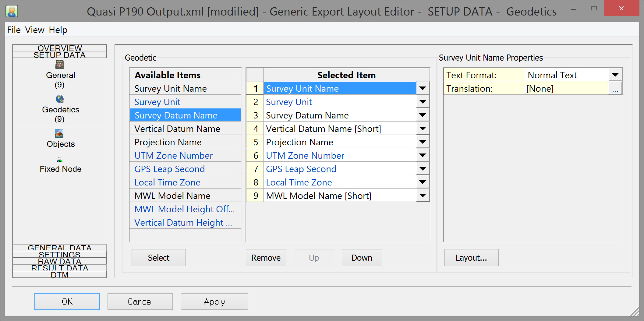Open the Help menu

click(58, 30)
